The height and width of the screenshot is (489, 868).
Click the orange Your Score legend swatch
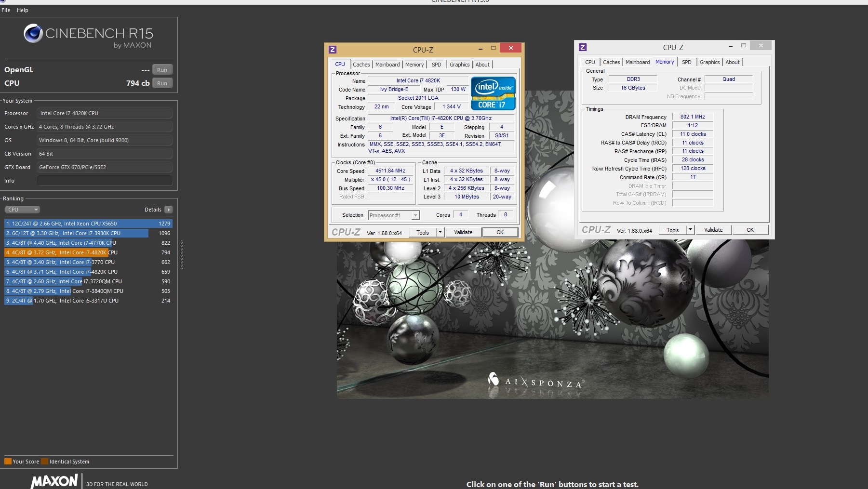8,462
